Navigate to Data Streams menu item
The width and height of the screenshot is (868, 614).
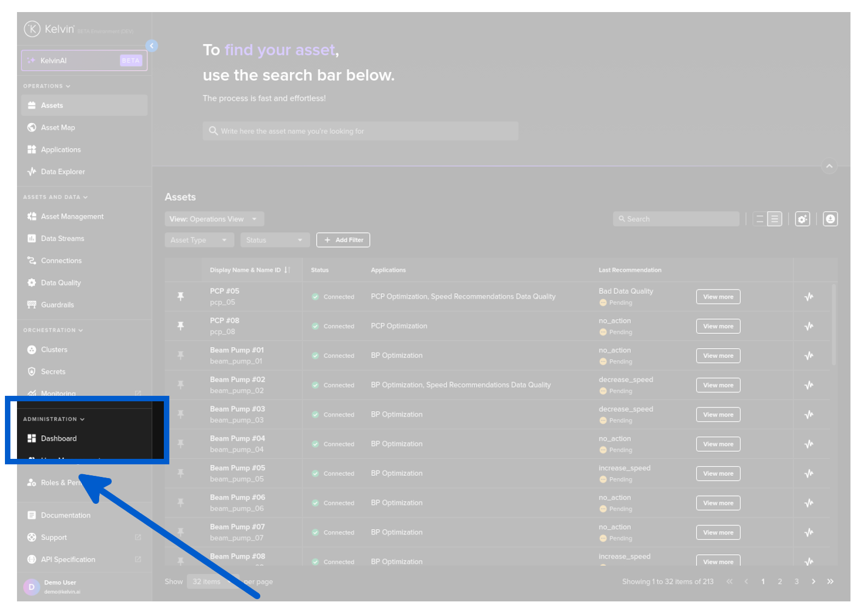click(62, 238)
